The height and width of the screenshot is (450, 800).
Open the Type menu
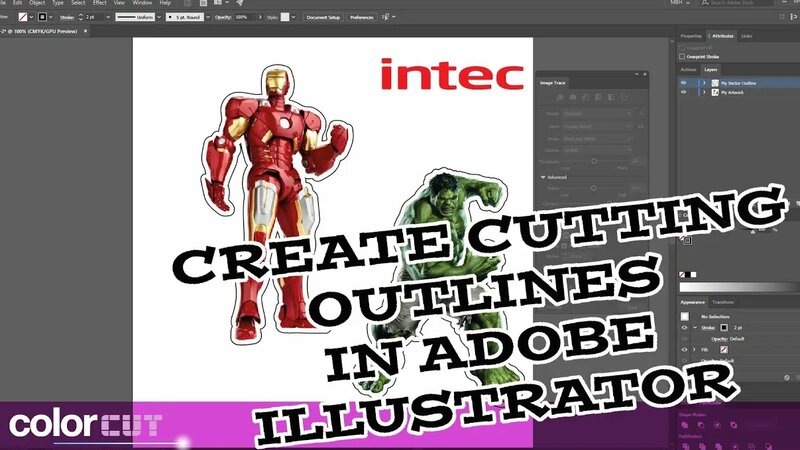[58, 3]
